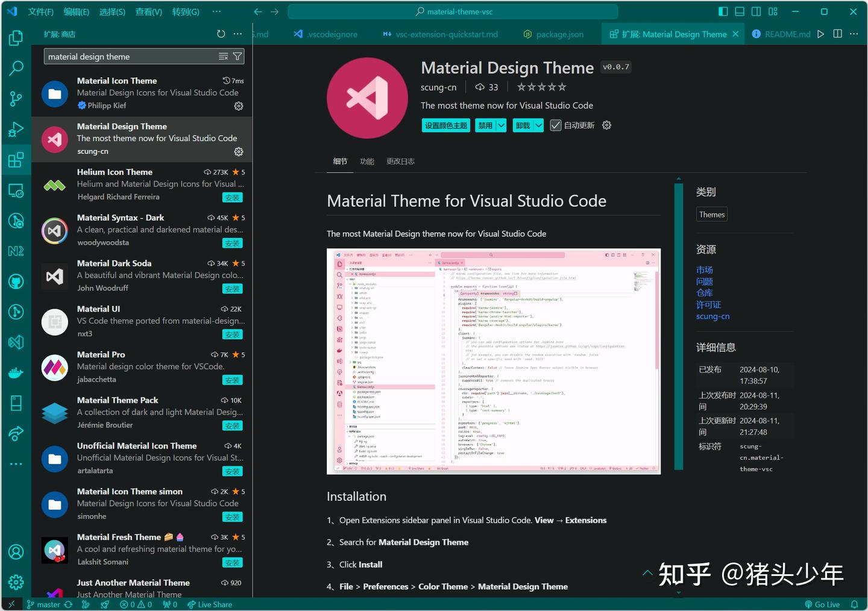Viewport: 868px width, 611px height.
Task: Disable the 自动更新 checkbox for the theme
Action: [x=555, y=125]
